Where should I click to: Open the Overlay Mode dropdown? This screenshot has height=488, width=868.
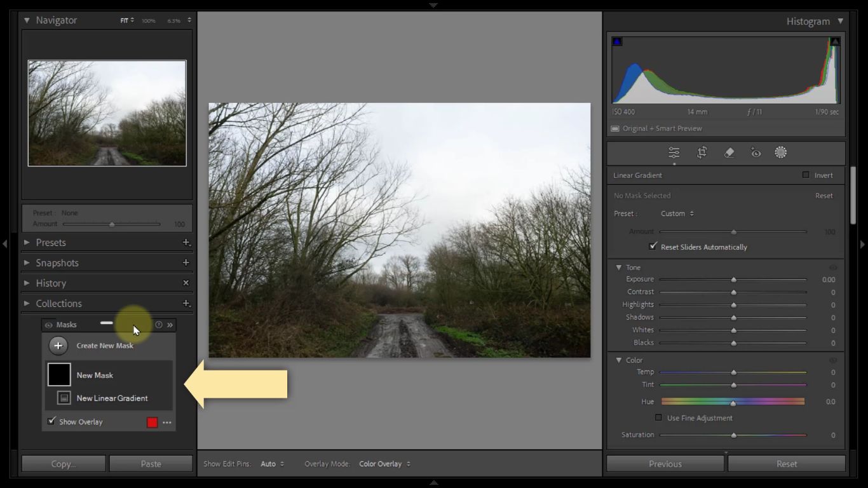point(384,464)
